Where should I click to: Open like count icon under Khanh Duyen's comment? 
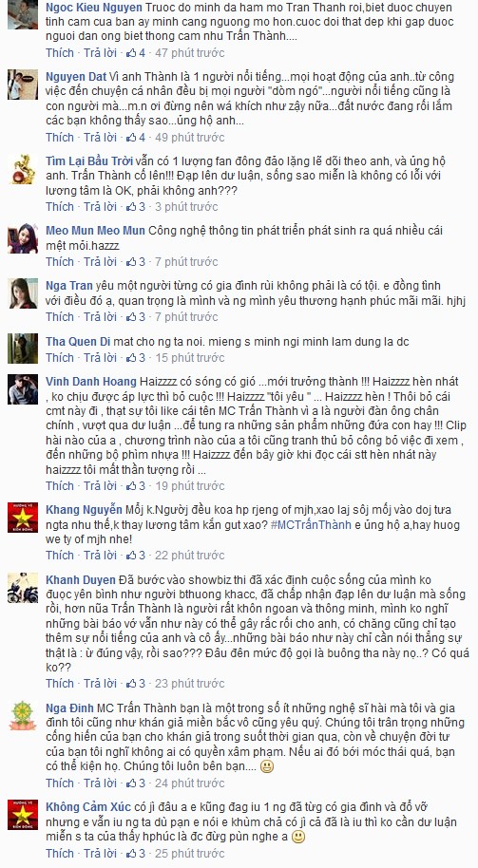132,683
